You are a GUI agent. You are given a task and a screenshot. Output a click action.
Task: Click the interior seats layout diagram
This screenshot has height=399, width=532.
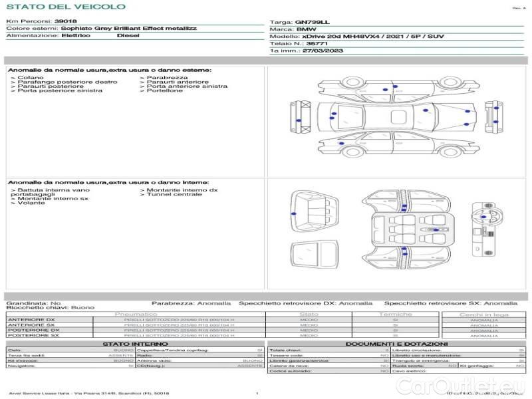[408, 229]
